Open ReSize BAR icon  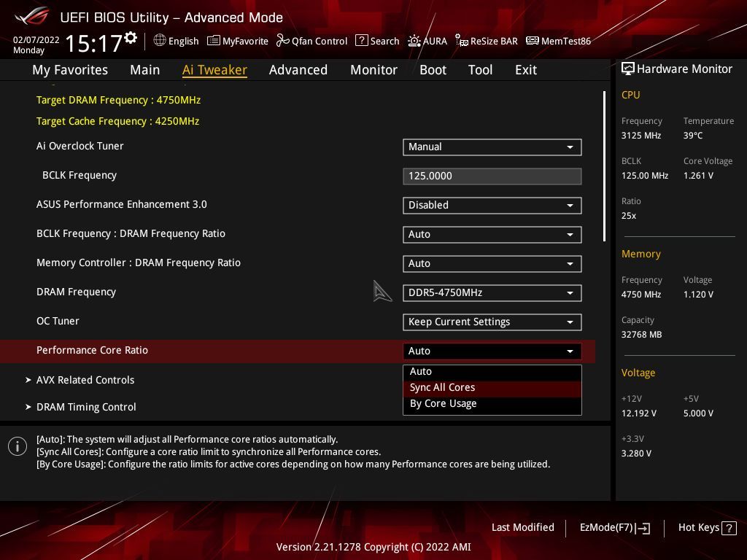462,41
